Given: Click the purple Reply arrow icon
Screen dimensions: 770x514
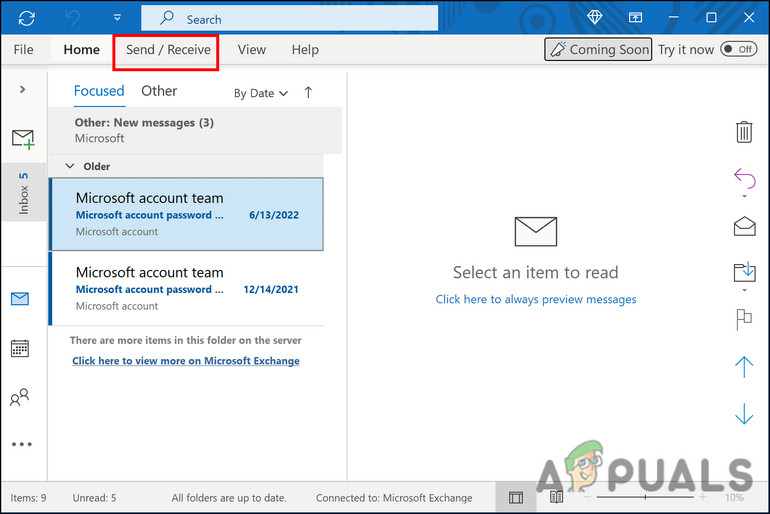Looking at the screenshot, I should pyautogui.click(x=744, y=178).
